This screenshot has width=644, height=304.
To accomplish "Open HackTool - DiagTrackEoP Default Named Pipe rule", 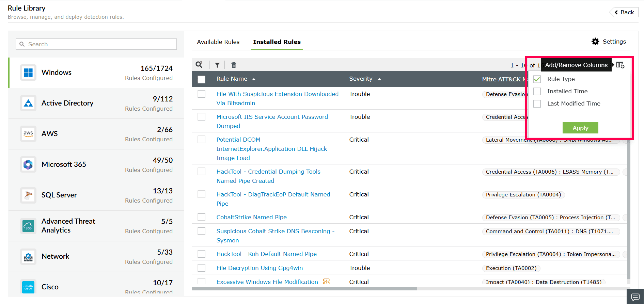I will click(x=273, y=199).
